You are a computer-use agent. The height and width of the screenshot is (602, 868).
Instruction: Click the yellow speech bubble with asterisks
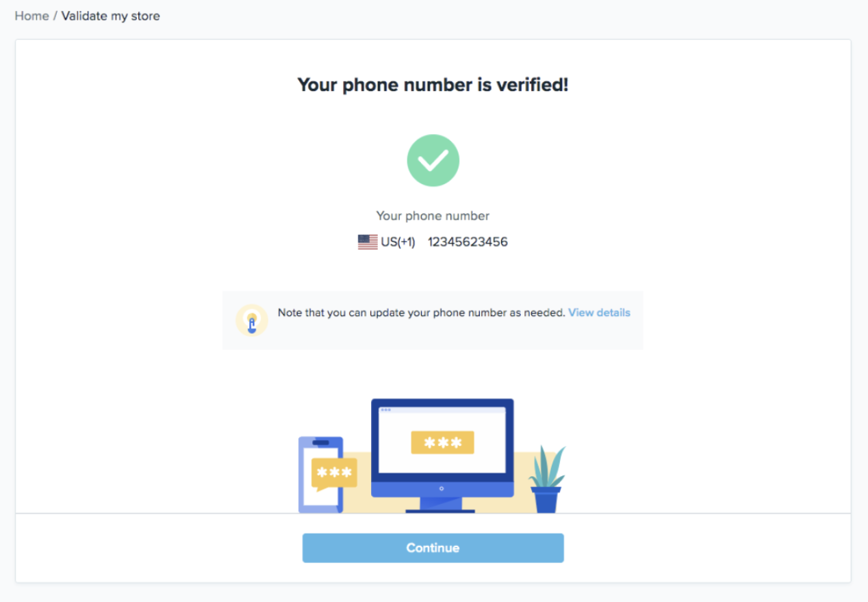click(x=334, y=473)
